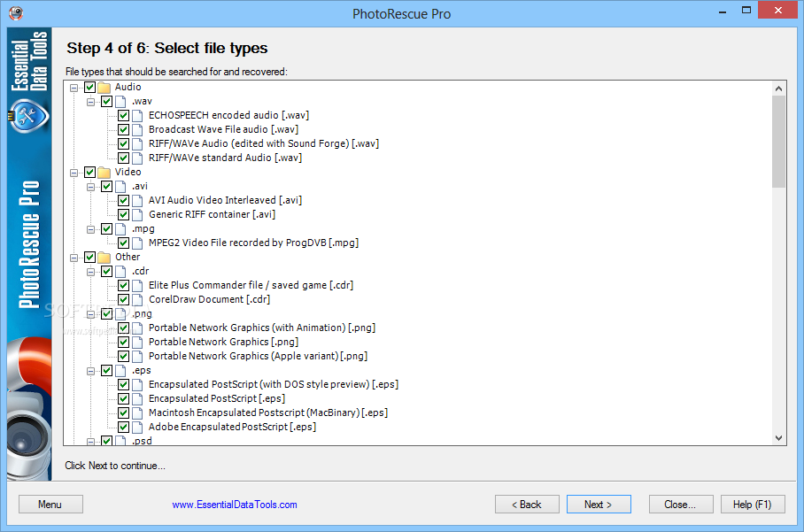Click the Adobe Encapsulated PostScript file icon
The height and width of the screenshot is (532, 804).
tap(137, 427)
